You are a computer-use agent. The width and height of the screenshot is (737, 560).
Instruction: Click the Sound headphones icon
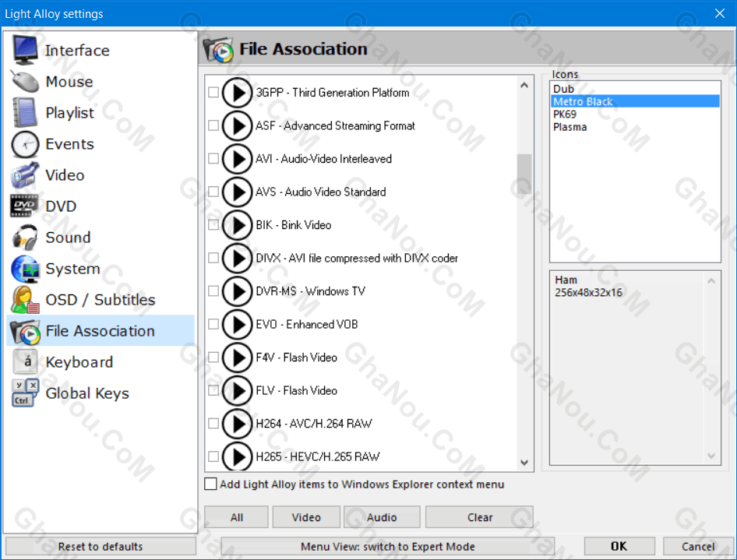[26, 238]
